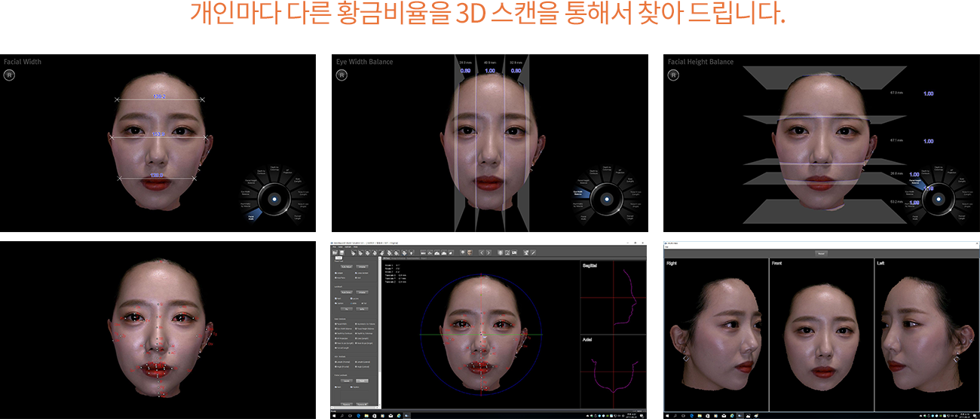Click the round R home icon in Facial Width screen
980x419 pixels.
point(8,75)
